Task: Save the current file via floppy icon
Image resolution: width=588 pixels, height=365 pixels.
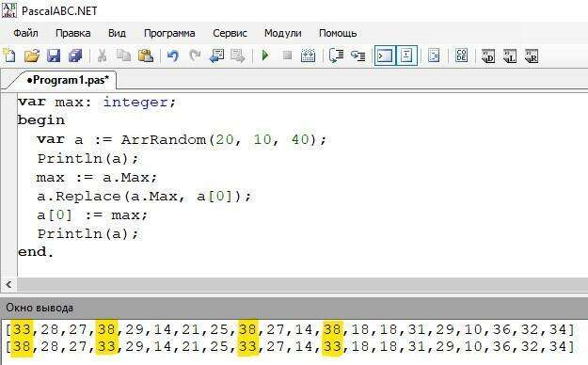Action: (54, 56)
